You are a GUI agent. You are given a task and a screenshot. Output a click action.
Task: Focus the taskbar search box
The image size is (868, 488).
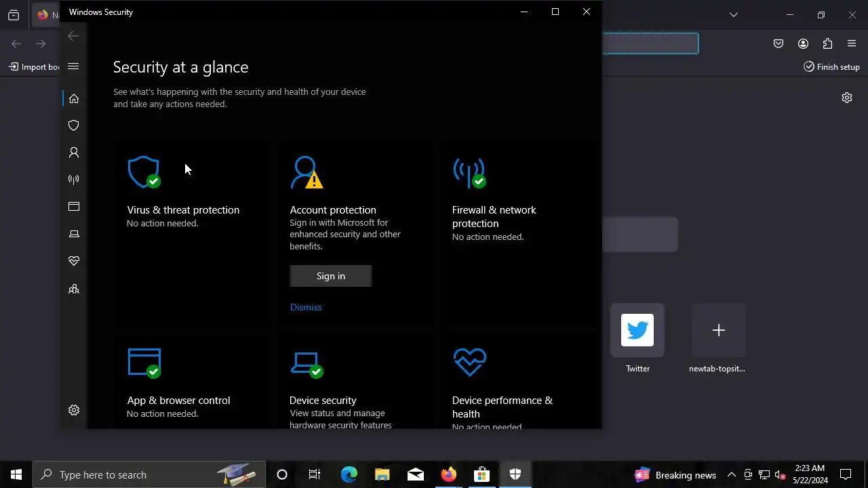click(151, 474)
